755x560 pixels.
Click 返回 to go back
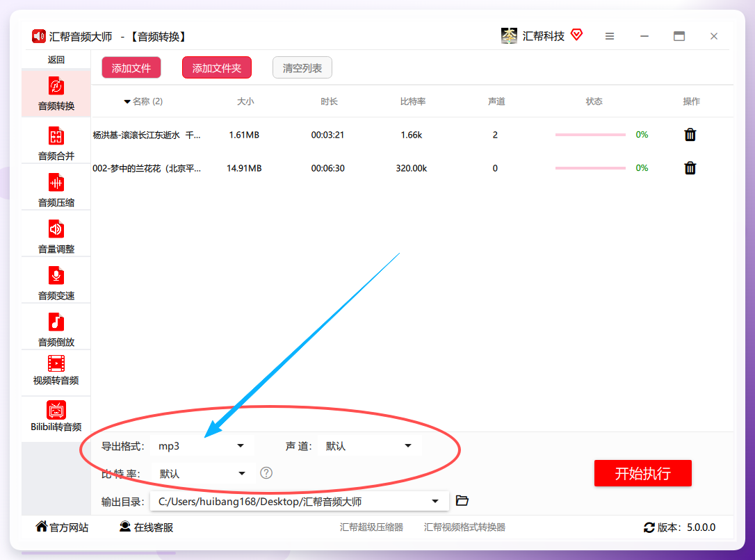pos(56,60)
